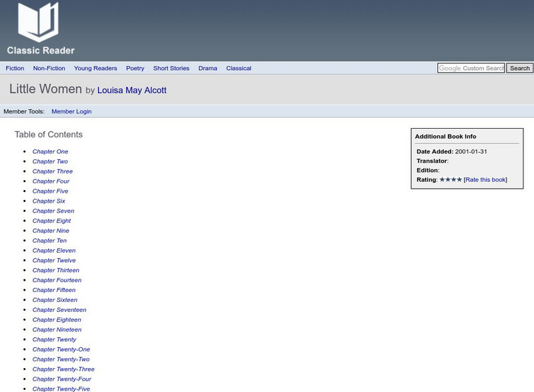The height and width of the screenshot is (392, 534).
Task: Open Chapter Four
Action: tap(51, 181)
